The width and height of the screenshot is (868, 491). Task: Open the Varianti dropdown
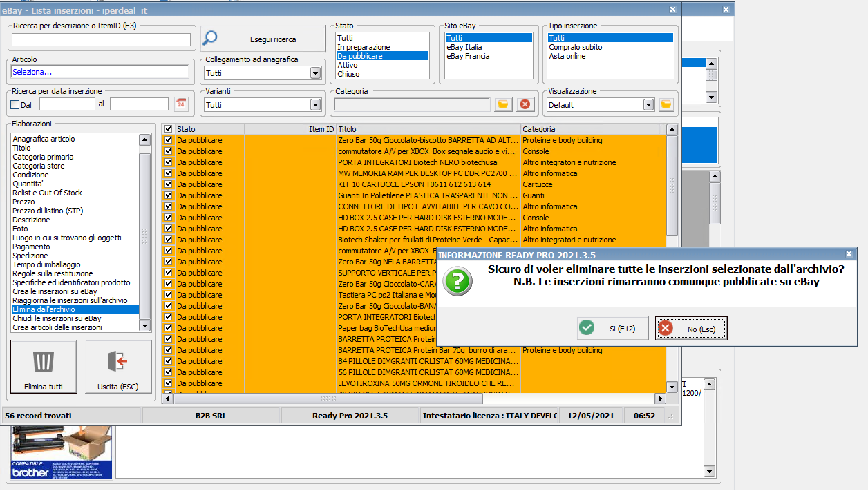315,104
